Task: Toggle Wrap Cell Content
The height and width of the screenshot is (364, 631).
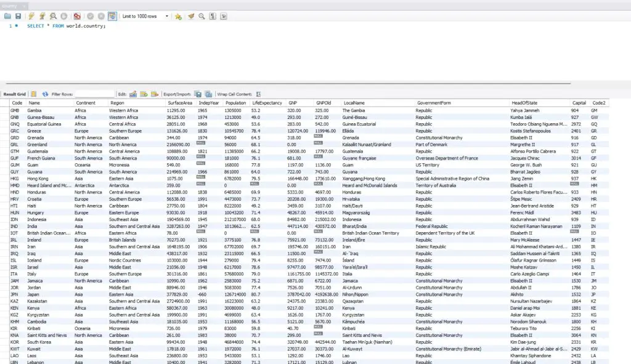Action: 258,94
